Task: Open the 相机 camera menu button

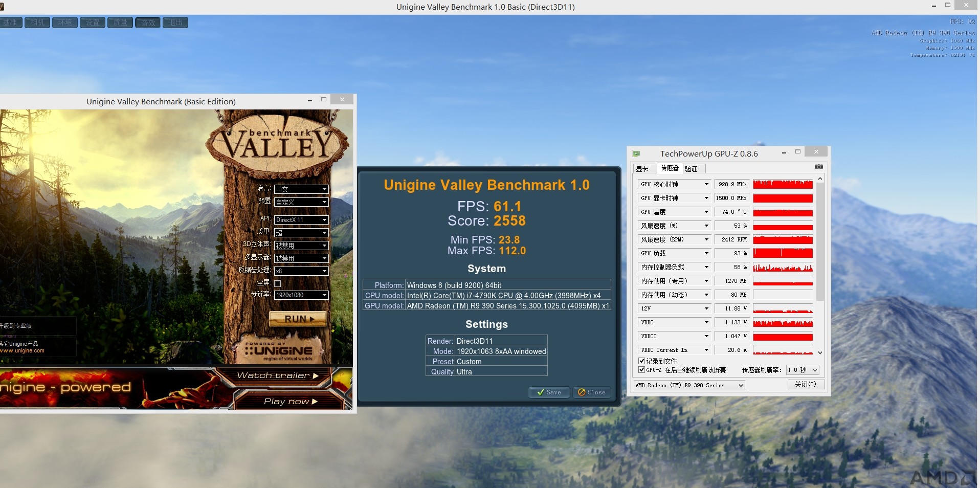Action: point(38,23)
